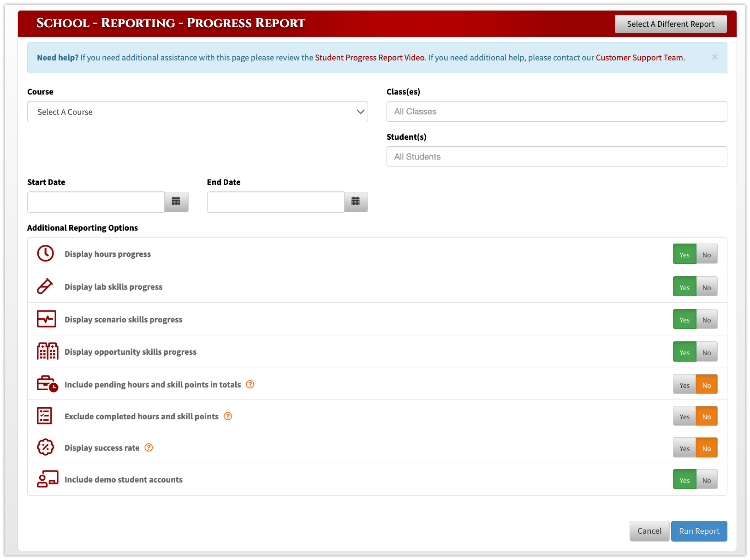The height and width of the screenshot is (560, 750).
Task: Contact the Customer Support Team link
Action: click(x=639, y=57)
